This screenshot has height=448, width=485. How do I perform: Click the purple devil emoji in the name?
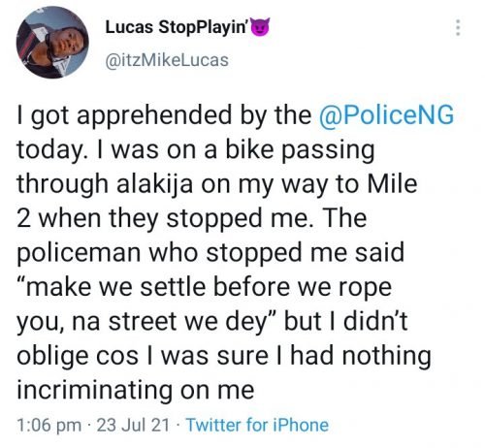coord(260,27)
